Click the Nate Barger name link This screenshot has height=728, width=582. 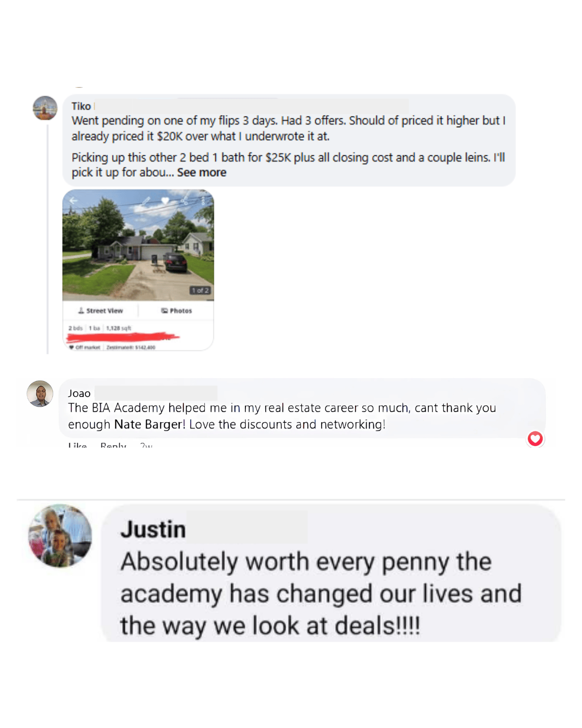pos(148,424)
